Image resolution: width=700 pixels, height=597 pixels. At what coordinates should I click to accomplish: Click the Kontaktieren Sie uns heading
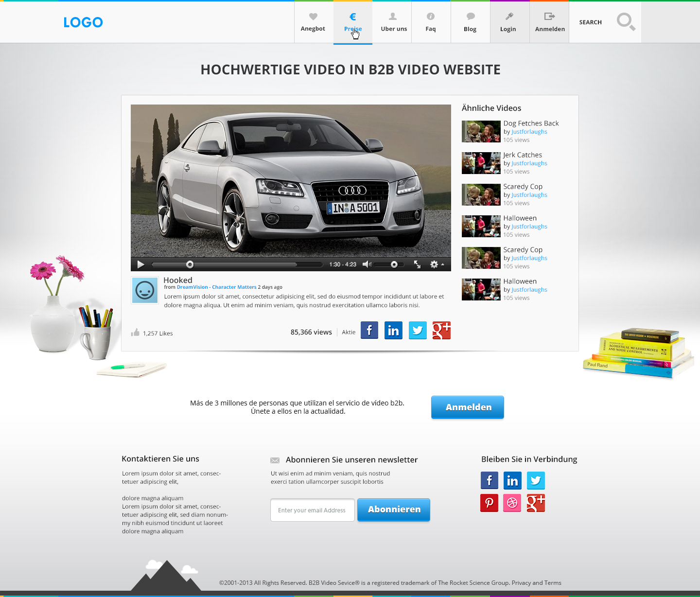160,459
